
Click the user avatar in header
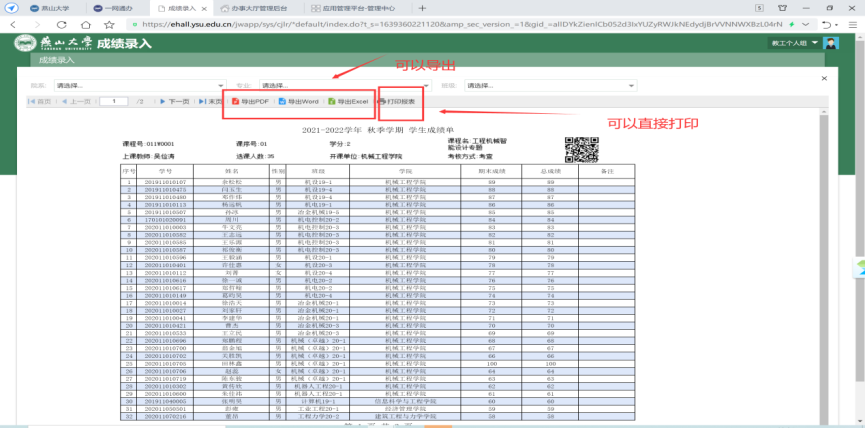click(830, 43)
